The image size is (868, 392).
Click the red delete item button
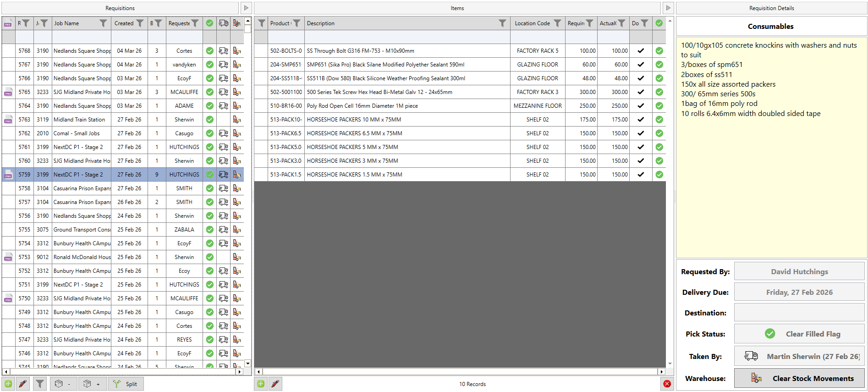point(667,384)
